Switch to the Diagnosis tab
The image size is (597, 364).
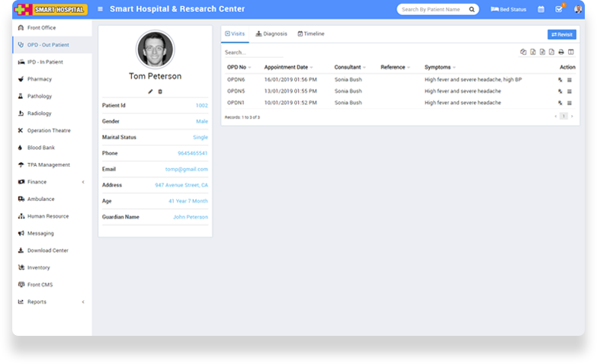click(x=271, y=34)
